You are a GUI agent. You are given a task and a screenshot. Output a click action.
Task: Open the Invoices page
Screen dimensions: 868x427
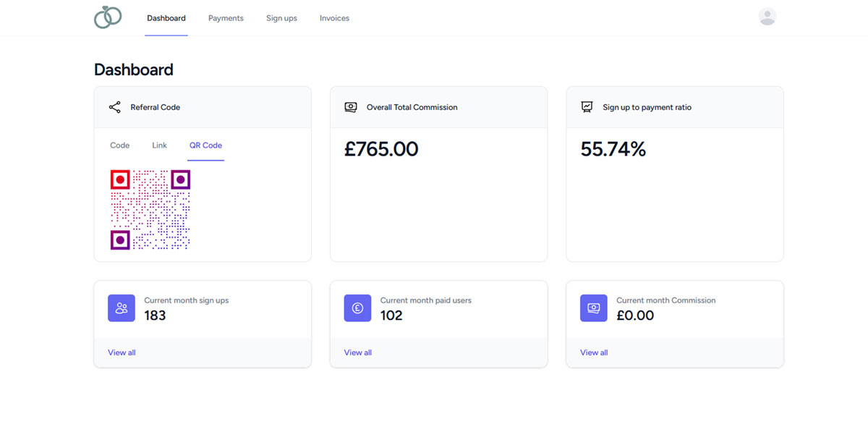[334, 17]
